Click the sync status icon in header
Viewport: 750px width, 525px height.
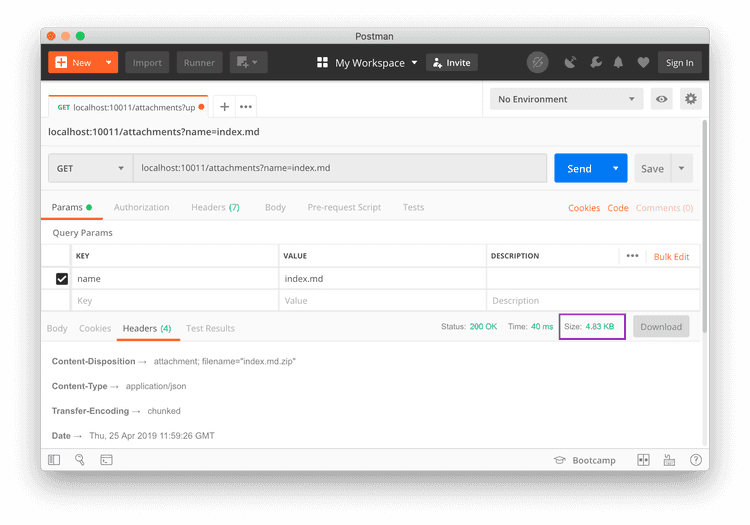[x=538, y=62]
